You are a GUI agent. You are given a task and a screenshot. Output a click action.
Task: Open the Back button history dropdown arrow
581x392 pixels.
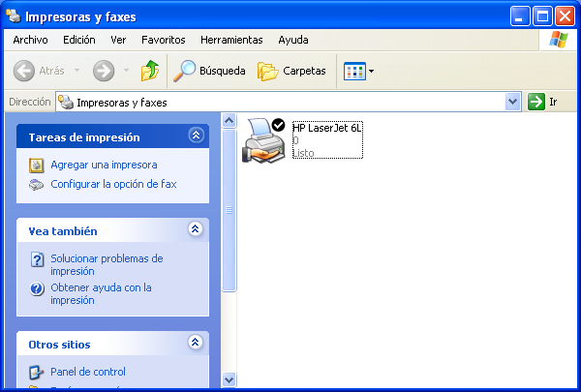(77, 71)
